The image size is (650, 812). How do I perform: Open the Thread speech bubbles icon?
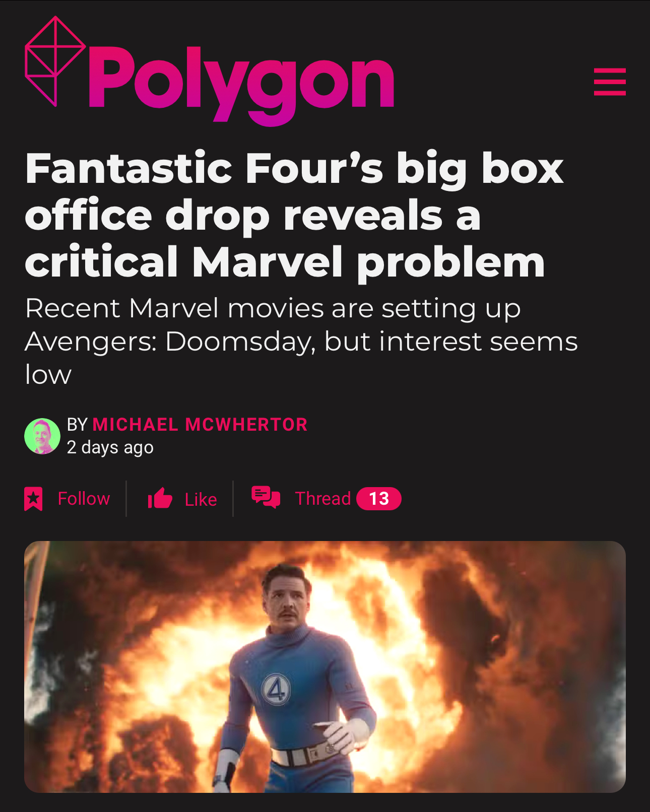pos(266,497)
